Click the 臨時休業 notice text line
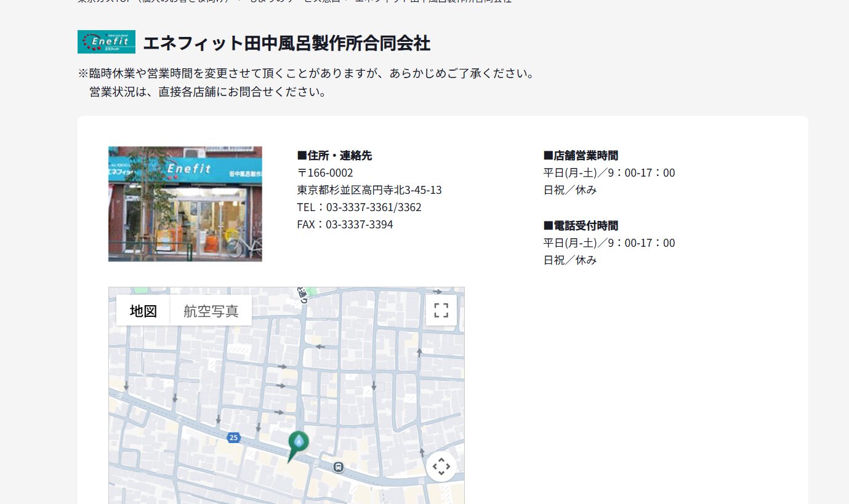849x504 pixels. 305,74
